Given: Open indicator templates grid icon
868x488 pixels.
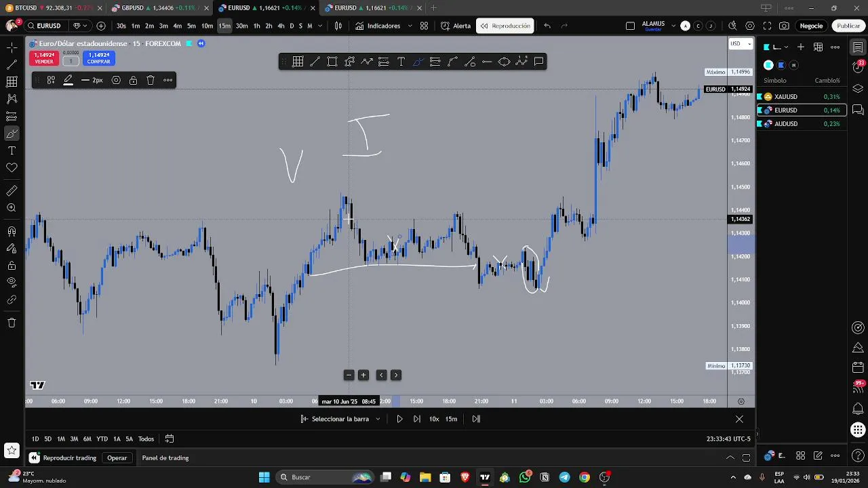Looking at the screenshot, I should tap(424, 26).
